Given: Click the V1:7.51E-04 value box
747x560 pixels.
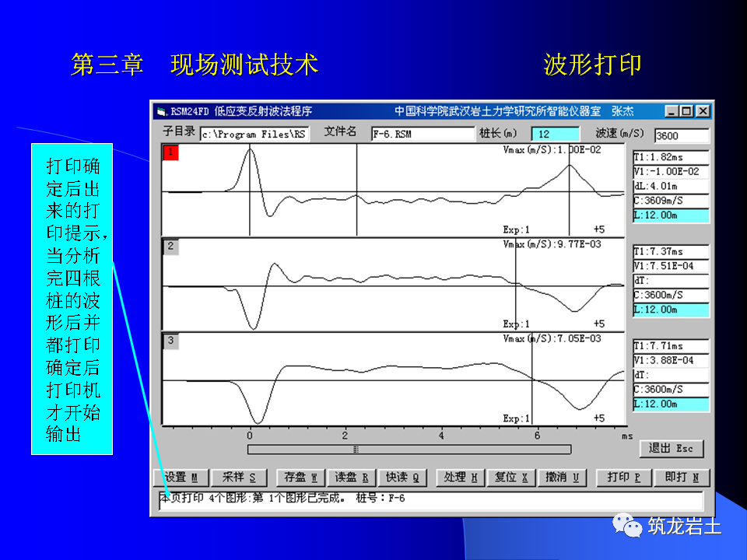Looking at the screenshot, I should 671,266.
